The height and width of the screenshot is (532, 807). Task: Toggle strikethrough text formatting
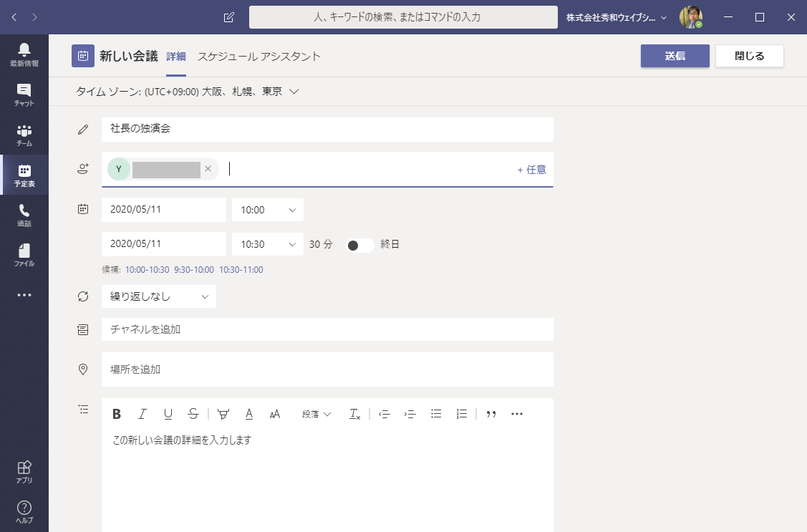coord(193,414)
